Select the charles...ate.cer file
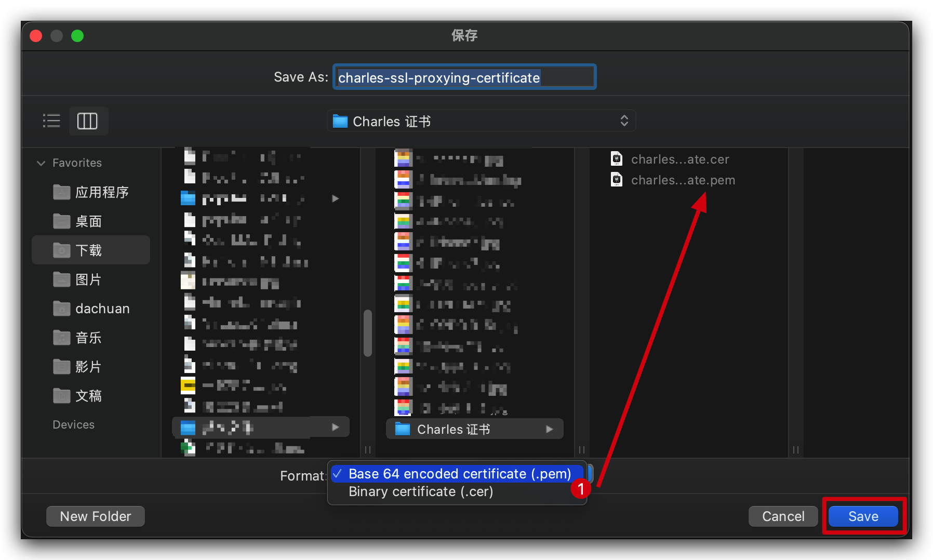Viewport: 933px width, 560px height. point(680,159)
